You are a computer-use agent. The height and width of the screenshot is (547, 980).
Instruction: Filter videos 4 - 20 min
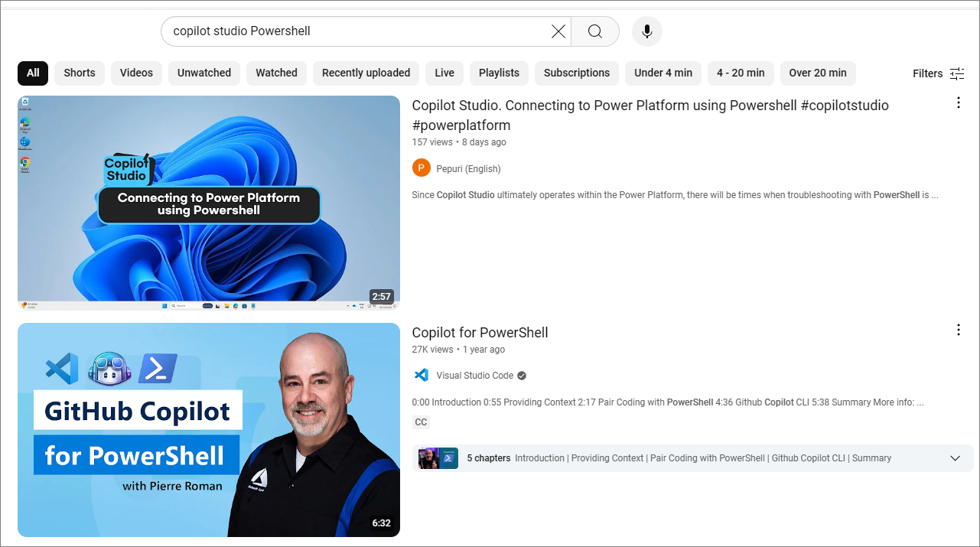741,73
